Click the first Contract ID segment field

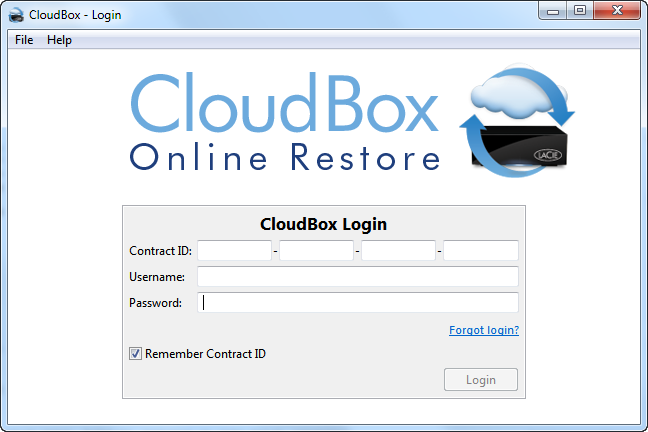(x=234, y=251)
